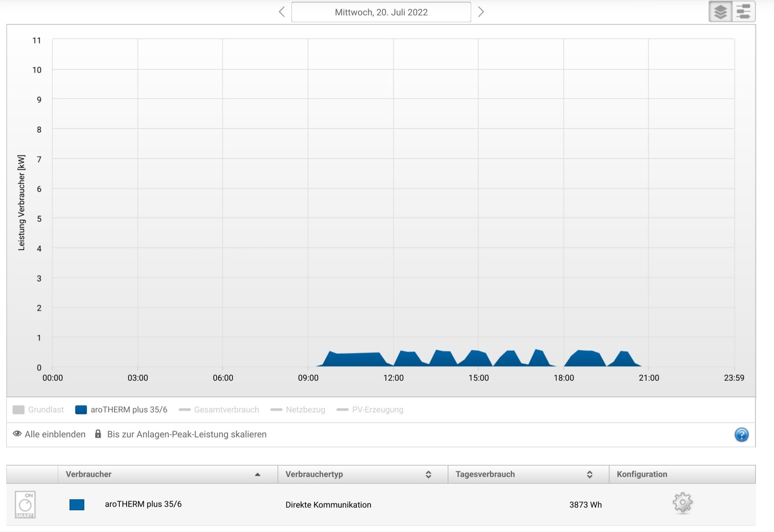Show Netzbezug line in legend
Image resolution: width=774 pixels, height=532 pixels.
[x=298, y=410]
